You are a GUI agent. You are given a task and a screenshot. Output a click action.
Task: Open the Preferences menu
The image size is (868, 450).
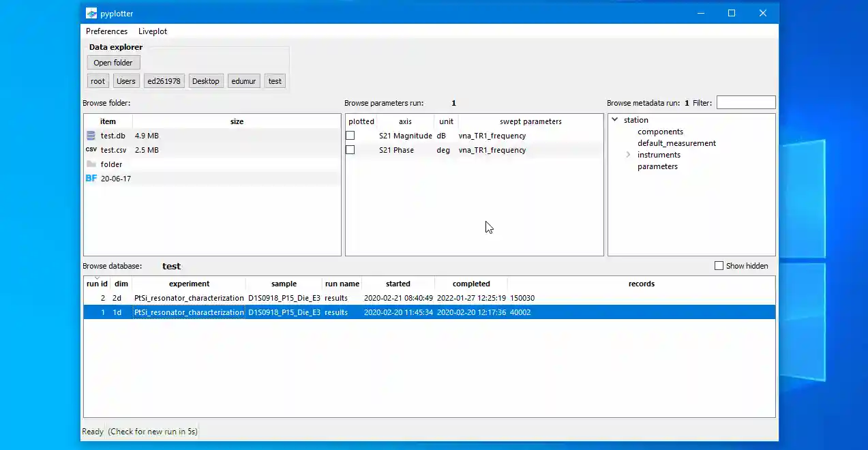click(x=106, y=31)
